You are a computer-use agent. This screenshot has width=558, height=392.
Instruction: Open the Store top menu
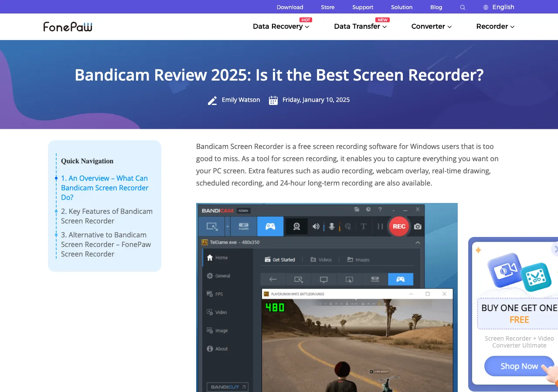click(x=328, y=7)
